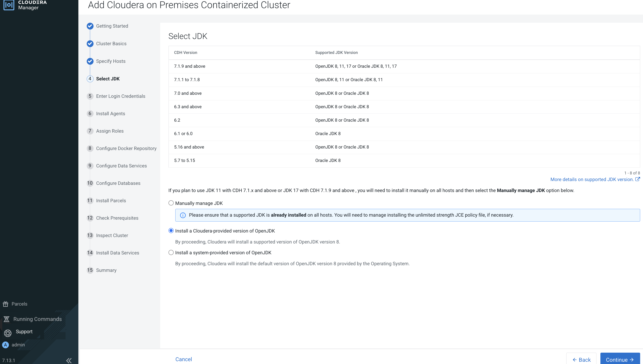The image size is (643, 364).
Task: Choose Install a system-provided OpenJDK radio
Action: (x=171, y=253)
